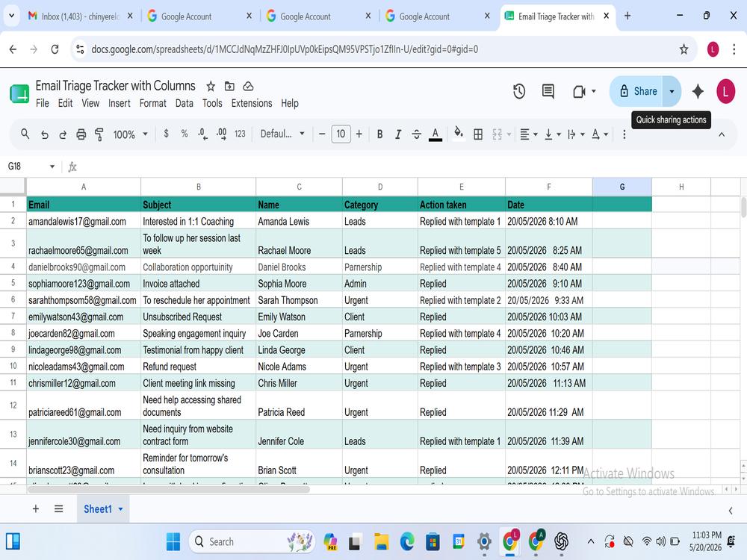Star the Email Triage Tracker document
The width and height of the screenshot is (747, 560).
(x=211, y=86)
